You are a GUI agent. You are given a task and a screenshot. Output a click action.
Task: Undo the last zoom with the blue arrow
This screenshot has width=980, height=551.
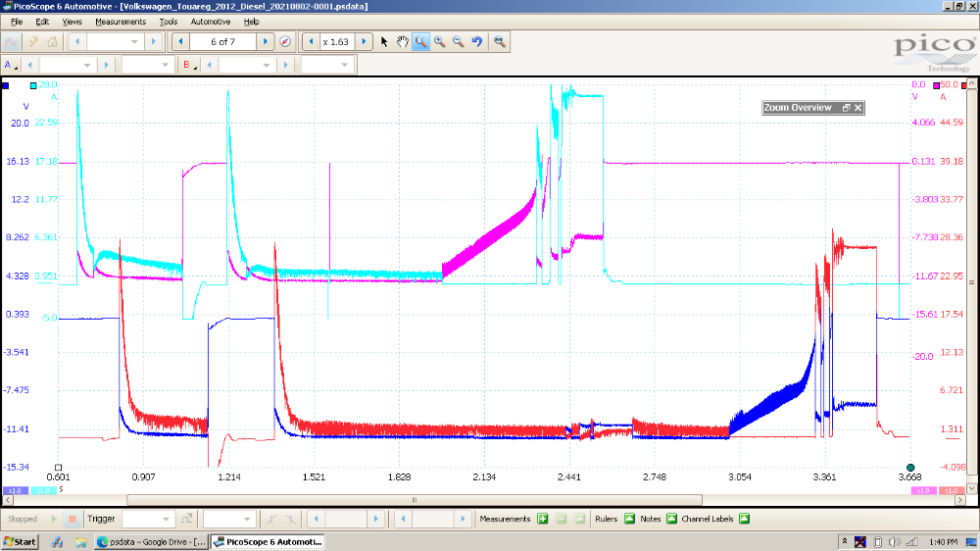[476, 42]
